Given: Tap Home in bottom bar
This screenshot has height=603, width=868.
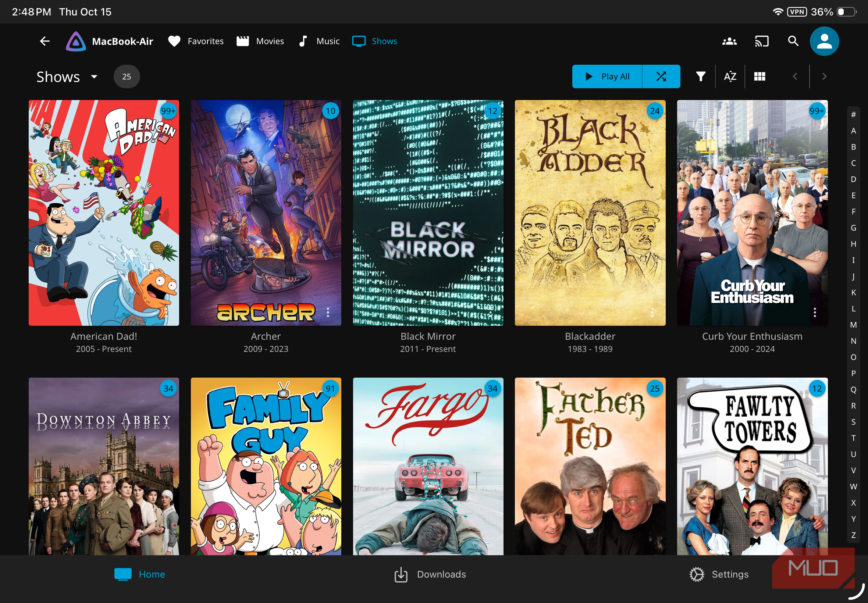Looking at the screenshot, I should (x=139, y=575).
